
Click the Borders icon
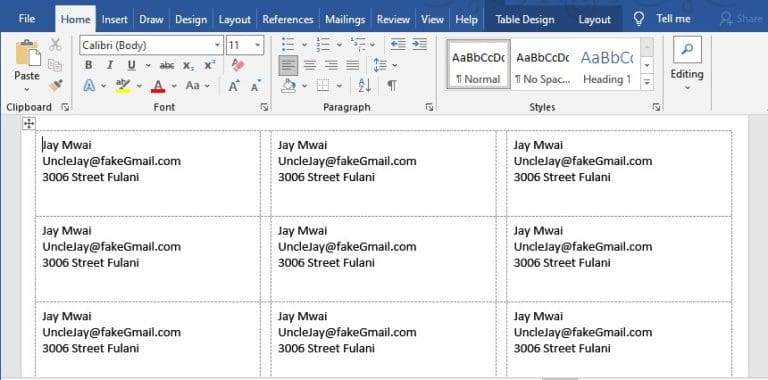pos(323,86)
